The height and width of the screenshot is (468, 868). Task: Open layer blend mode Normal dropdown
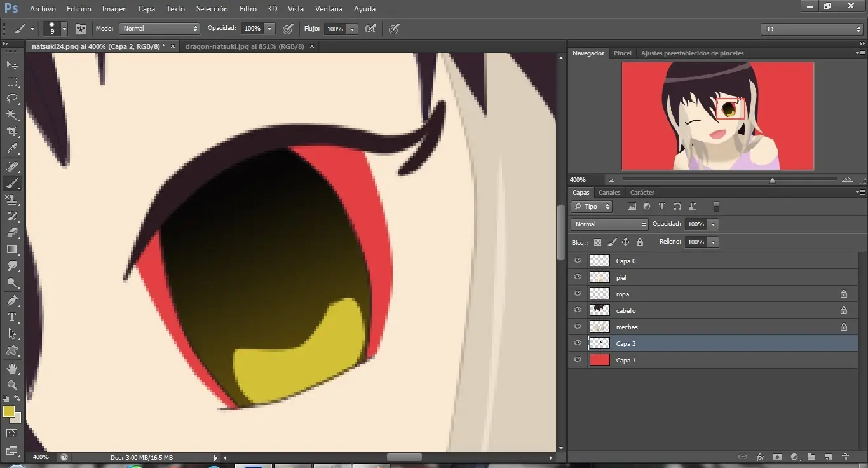[609, 224]
